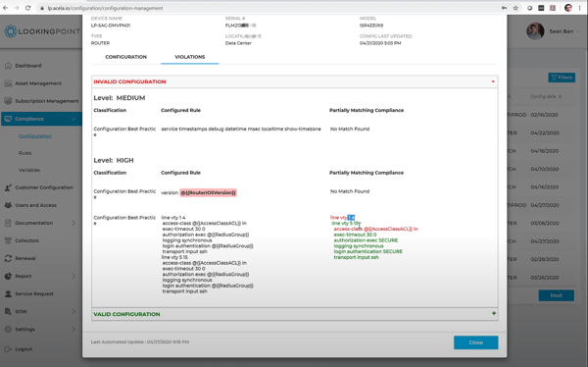Go to Subscription Management

pyautogui.click(x=47, y=101)
